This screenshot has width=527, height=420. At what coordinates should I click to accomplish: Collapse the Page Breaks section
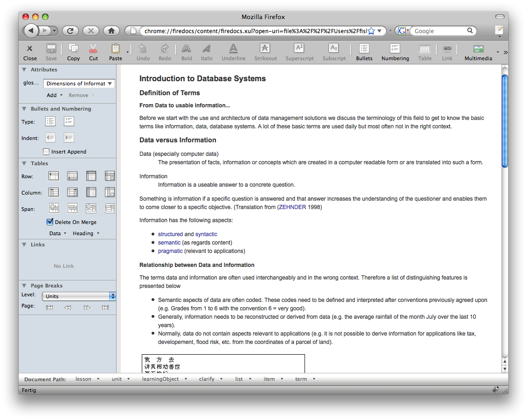[x=24, y=286]
